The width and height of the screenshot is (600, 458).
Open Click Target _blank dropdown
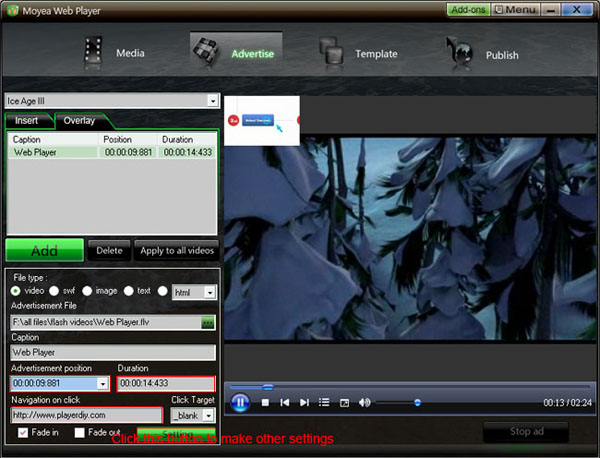pyautogui.click(x=209, y=416)
